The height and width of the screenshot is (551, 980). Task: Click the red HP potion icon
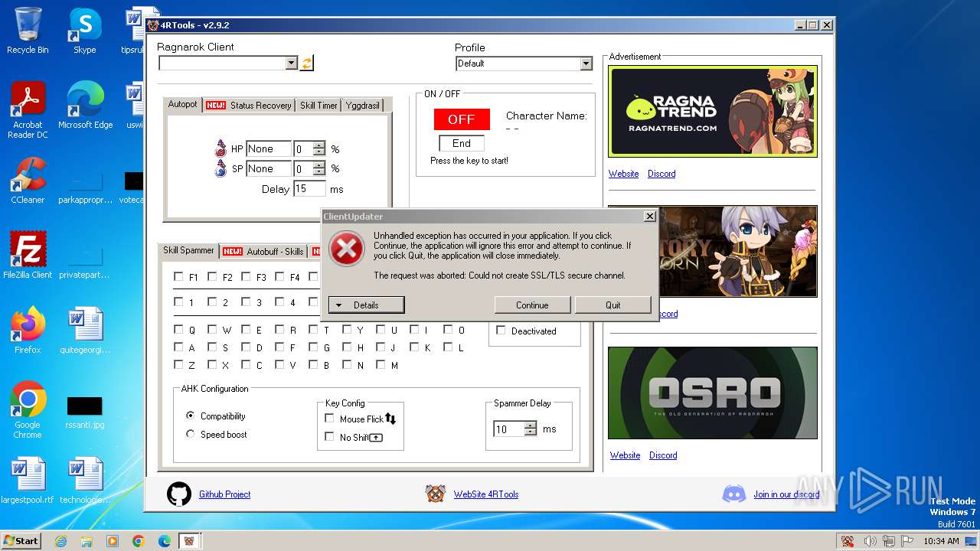221,148
